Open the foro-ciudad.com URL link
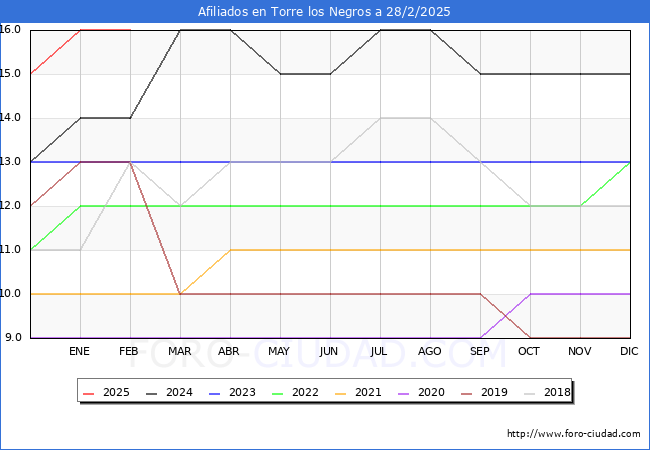 tap(574, 434)
